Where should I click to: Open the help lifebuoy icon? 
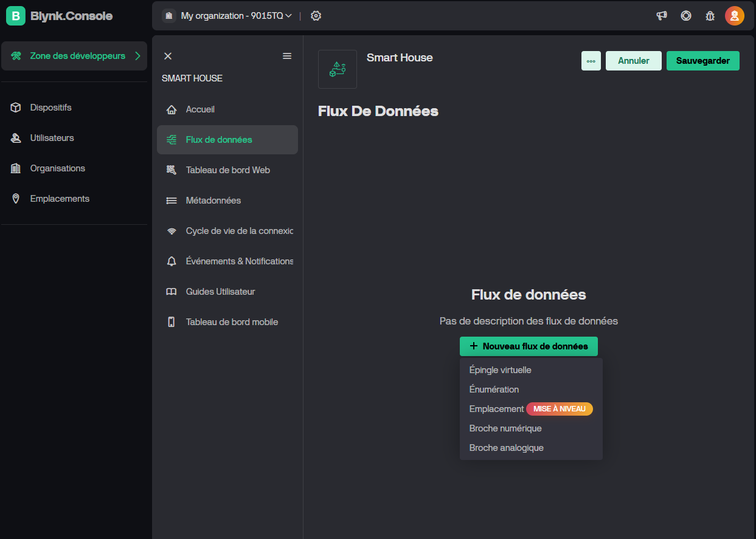(x=686, y=16)
